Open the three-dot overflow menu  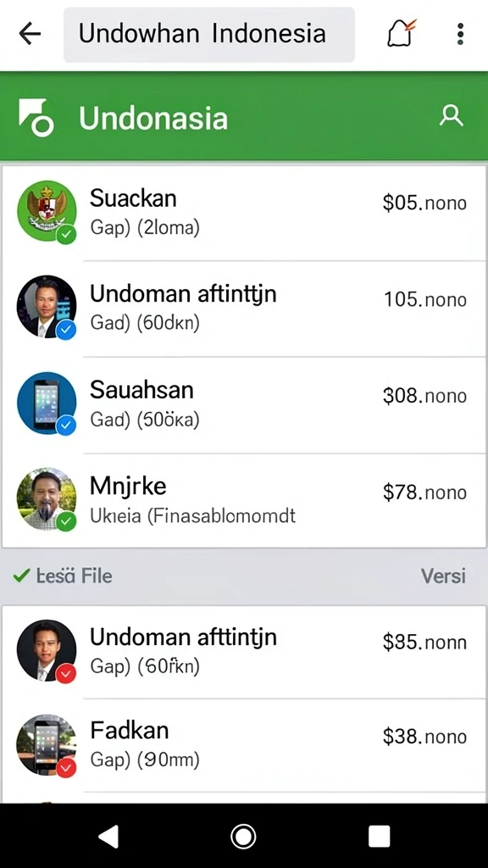tap(460, 34)
